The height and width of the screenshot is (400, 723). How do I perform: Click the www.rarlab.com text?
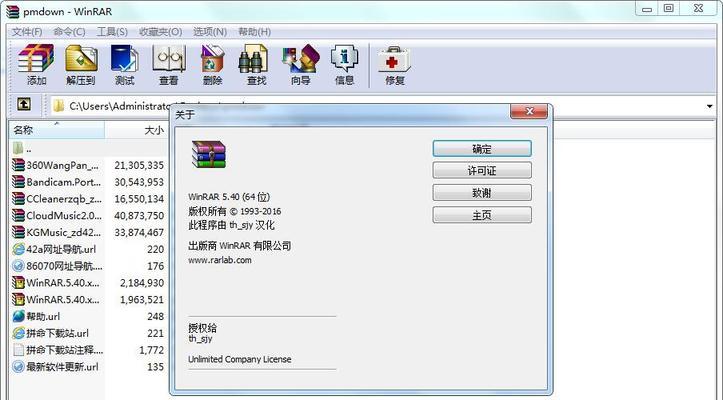220,260
